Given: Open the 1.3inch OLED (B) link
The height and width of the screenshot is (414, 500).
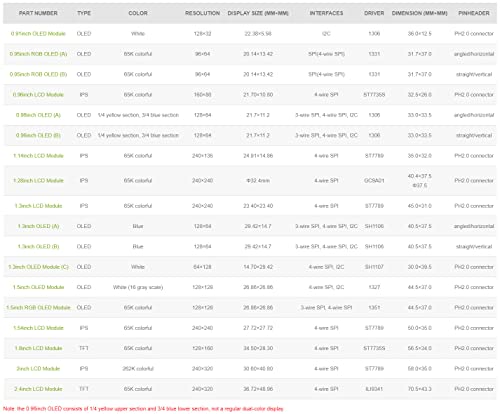Looking at the screenshot, I should click(38, 247).
